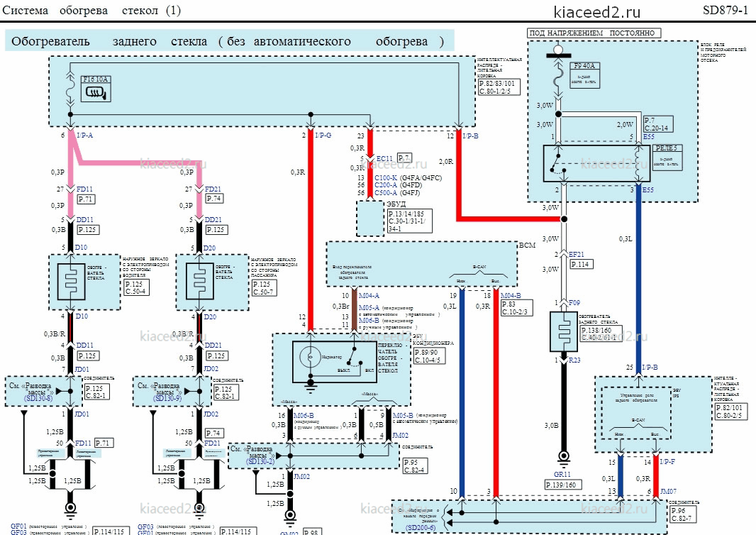Image resolution: width=756 pixels, height=535 pixels.
Task: Click the C500-A connector label
Action: [386, 193]
